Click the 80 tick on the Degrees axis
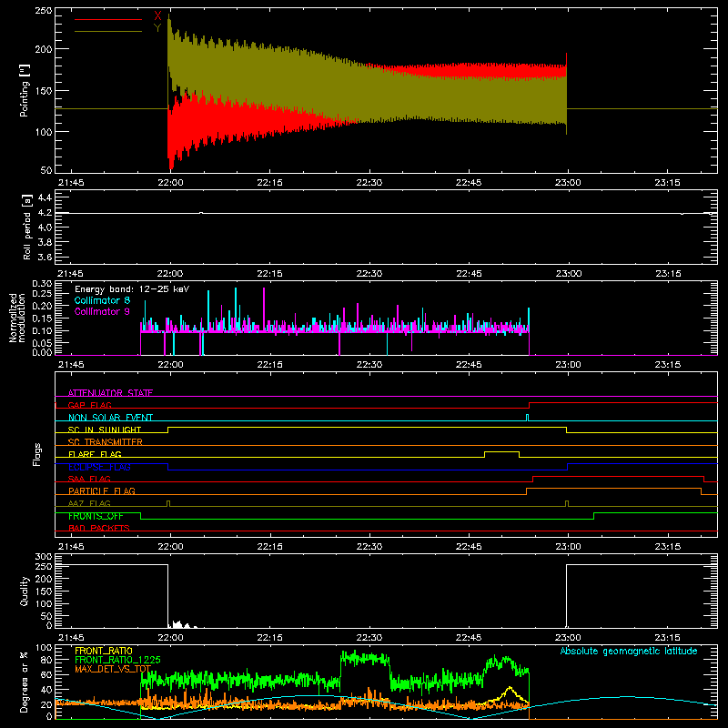The image size is (728, 728). coord(47,660)
